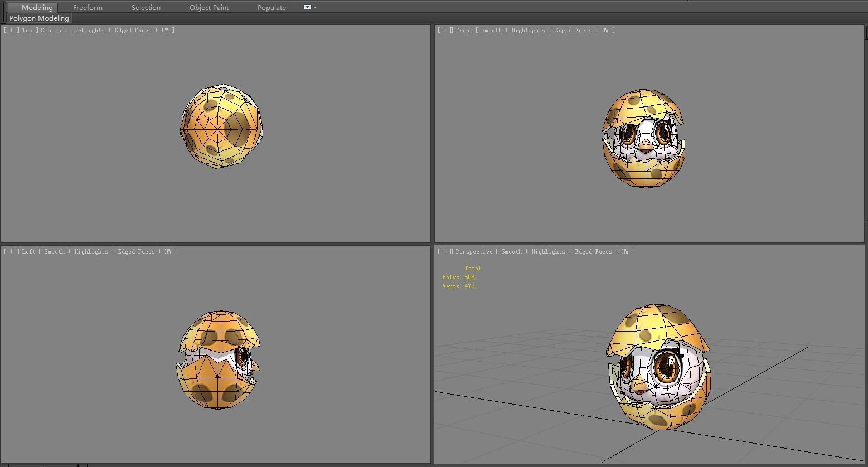Select the egg model in Top viewport

point(221,127)
